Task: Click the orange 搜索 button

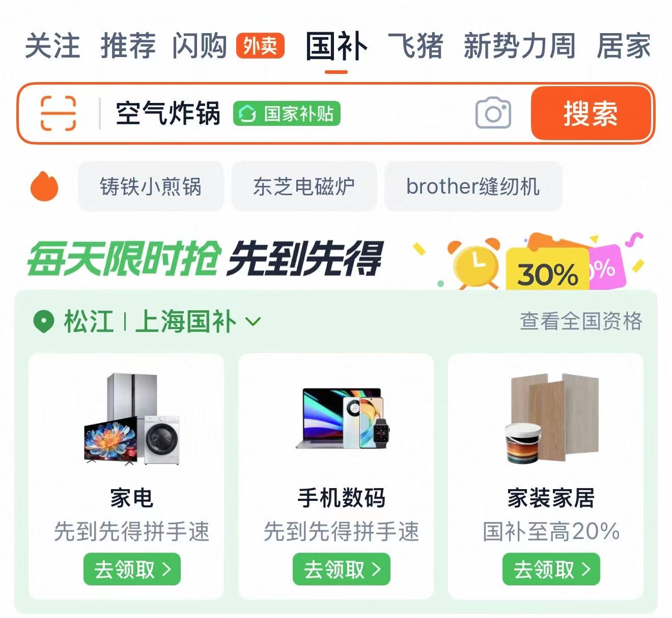Action: (x=591, y=113)
